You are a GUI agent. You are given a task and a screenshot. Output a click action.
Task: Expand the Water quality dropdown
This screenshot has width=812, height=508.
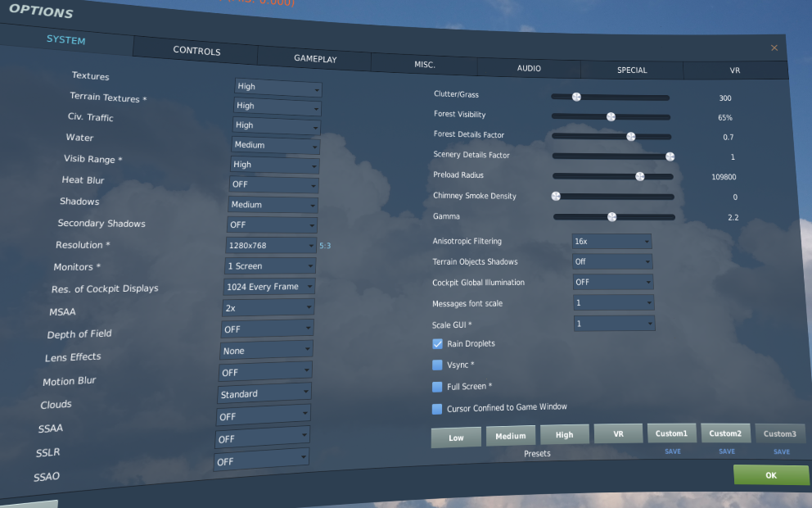(x=275, y=146)
